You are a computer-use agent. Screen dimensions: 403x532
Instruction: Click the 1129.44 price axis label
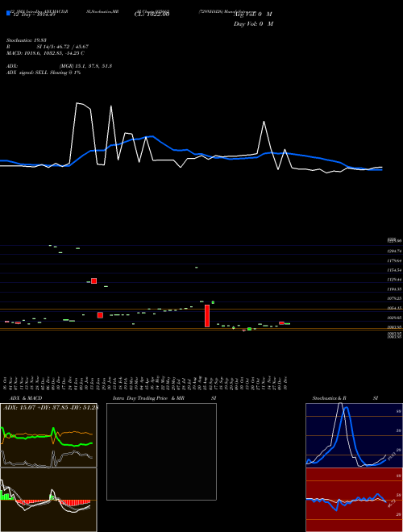394,280
